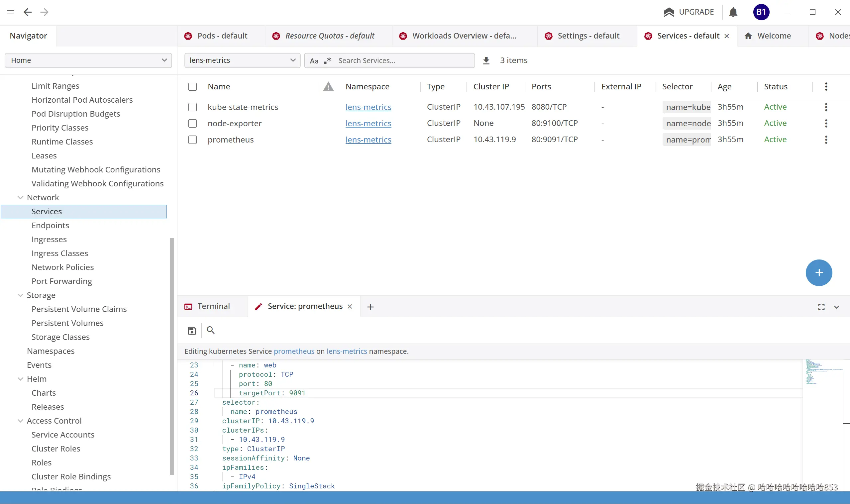Check the node-exporter row checkbox
Image resolution: width=850 pixels, height=504 pixels.
pos(192,123)
